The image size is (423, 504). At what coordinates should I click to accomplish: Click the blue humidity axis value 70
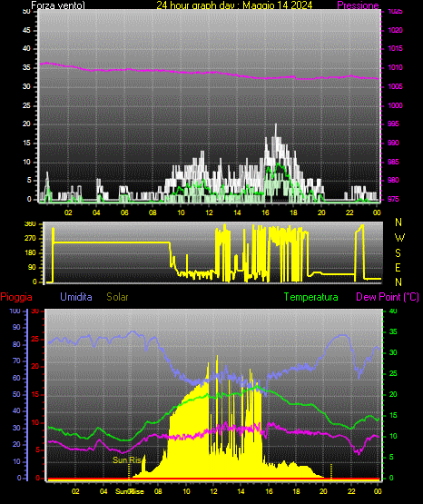16,361
